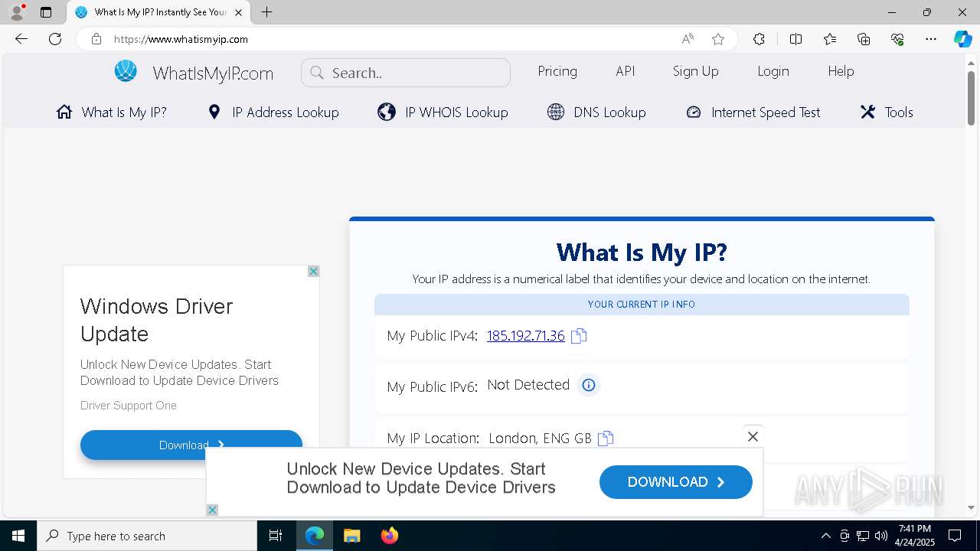980x551 pixels.
Task: Show hidden system tray icons
Action: pyautogui.click(x=825, y=536)
